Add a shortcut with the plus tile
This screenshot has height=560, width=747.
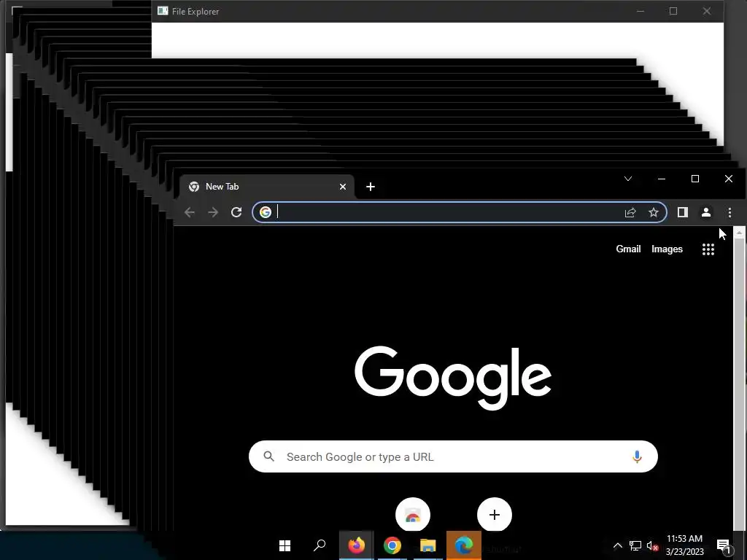click(x=495, y=515)
